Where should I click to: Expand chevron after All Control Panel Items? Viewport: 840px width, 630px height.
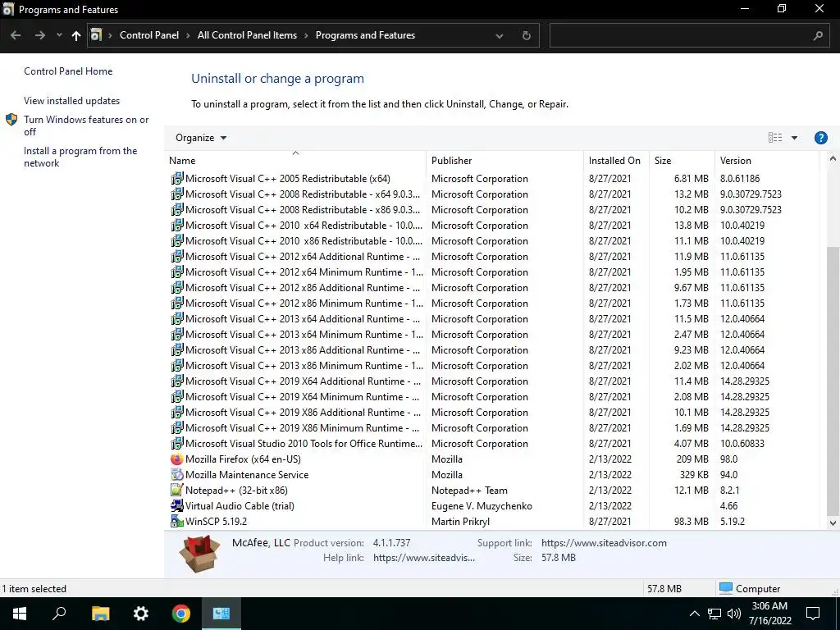click(x=306, y=35)
